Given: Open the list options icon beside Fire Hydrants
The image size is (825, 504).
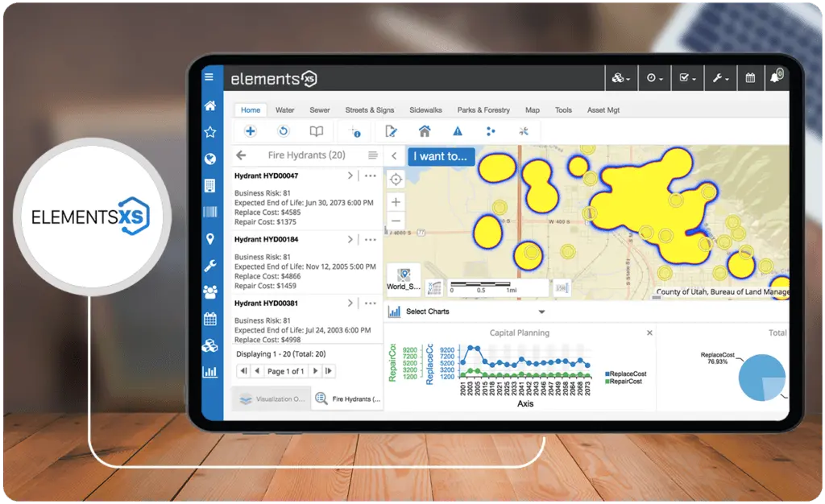Looking at the screenshot, I should [372, 155].
